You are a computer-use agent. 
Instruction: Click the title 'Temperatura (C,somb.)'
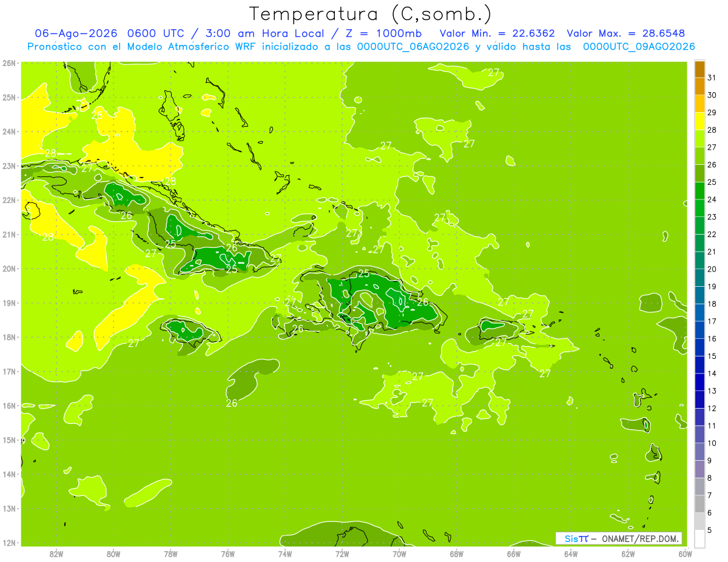pos(370,14)
